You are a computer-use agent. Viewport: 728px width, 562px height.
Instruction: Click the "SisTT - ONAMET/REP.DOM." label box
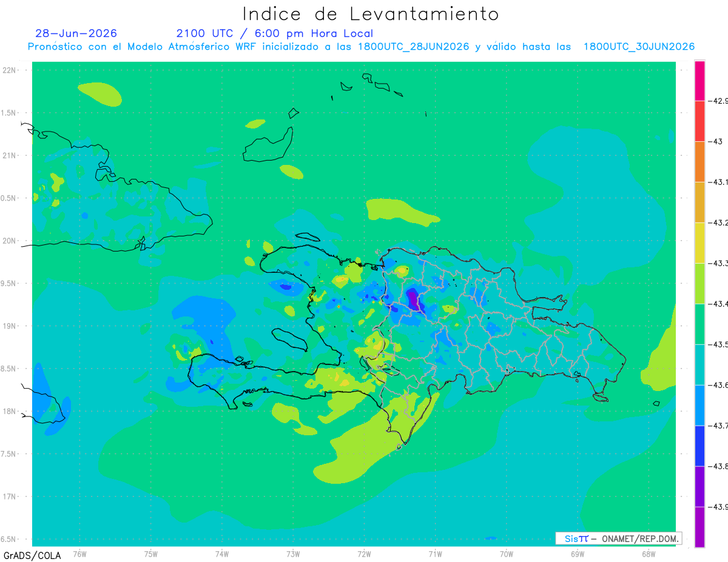click(619, 538)
